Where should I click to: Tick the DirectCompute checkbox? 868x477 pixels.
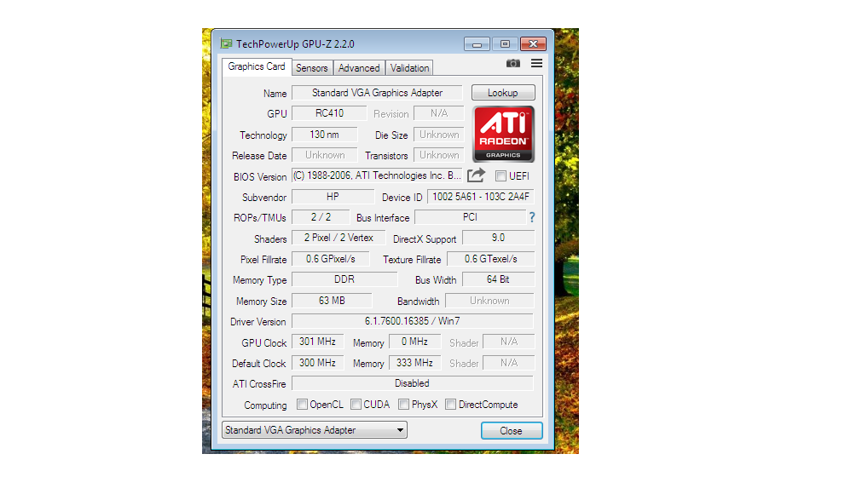point(450,405)
